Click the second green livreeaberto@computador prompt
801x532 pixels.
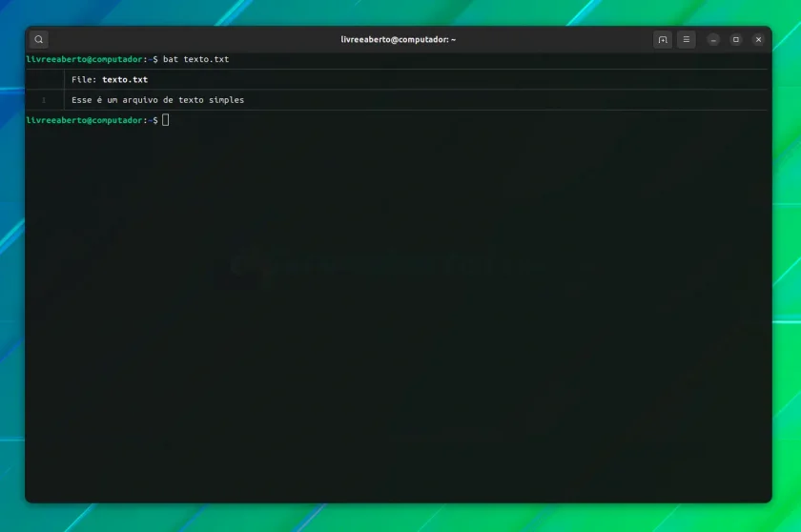84,120
